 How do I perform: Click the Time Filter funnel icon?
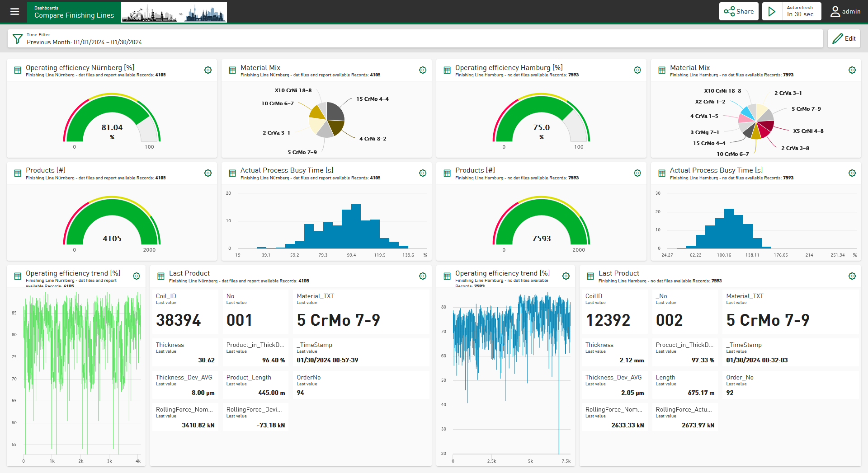18,39
